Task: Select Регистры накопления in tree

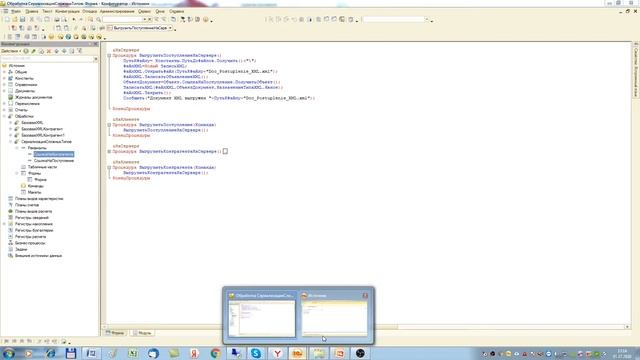Action: click(34, 224)
